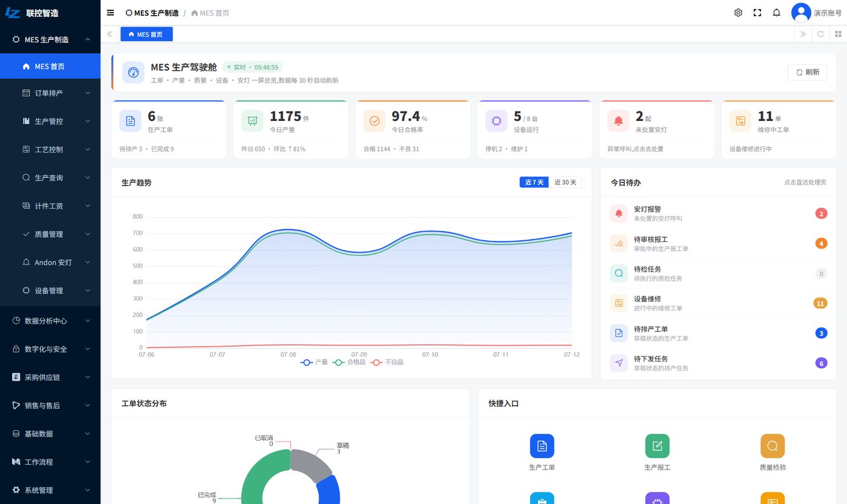Click the 待排产 3 · 已完成 9 text

[146, 149]
